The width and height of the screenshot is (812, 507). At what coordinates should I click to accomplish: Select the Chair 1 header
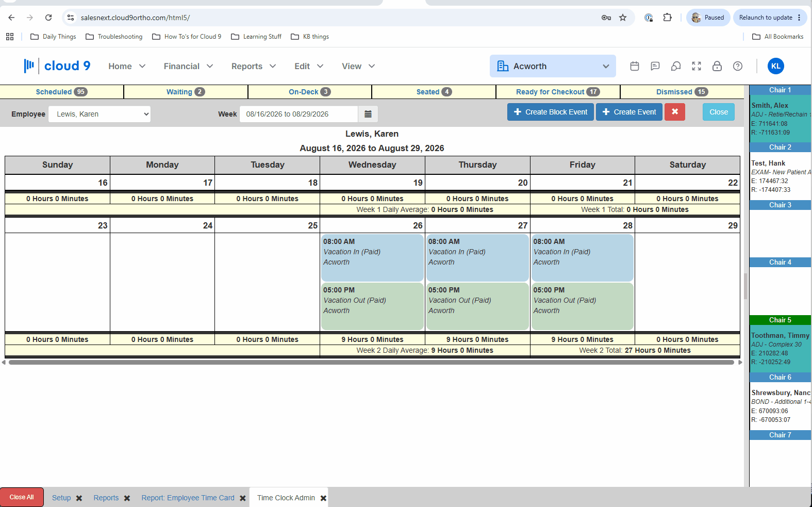click(x=780, y=90)
